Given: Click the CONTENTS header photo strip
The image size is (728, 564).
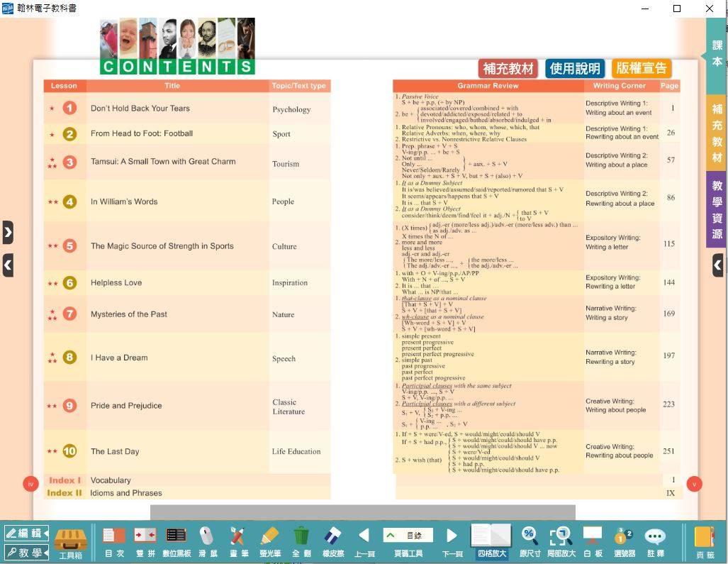Looking at the screenshot, I should 177,46.
